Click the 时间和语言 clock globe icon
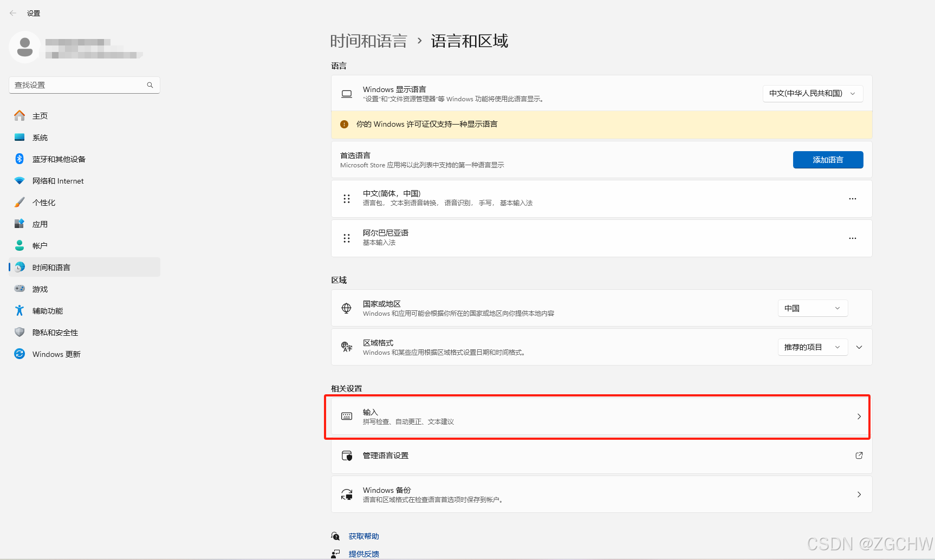 20,267
